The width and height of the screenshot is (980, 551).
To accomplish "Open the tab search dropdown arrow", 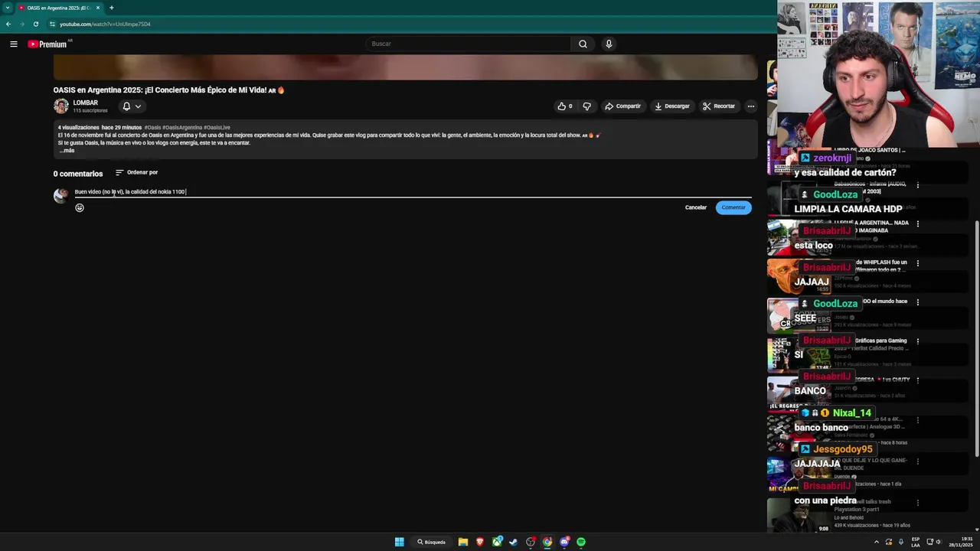I will [x=8, y=8].
